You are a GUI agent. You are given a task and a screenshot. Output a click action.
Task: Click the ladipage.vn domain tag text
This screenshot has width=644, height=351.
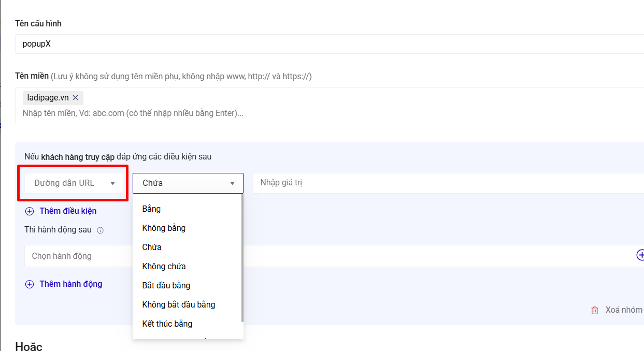(x=48, y=98)
